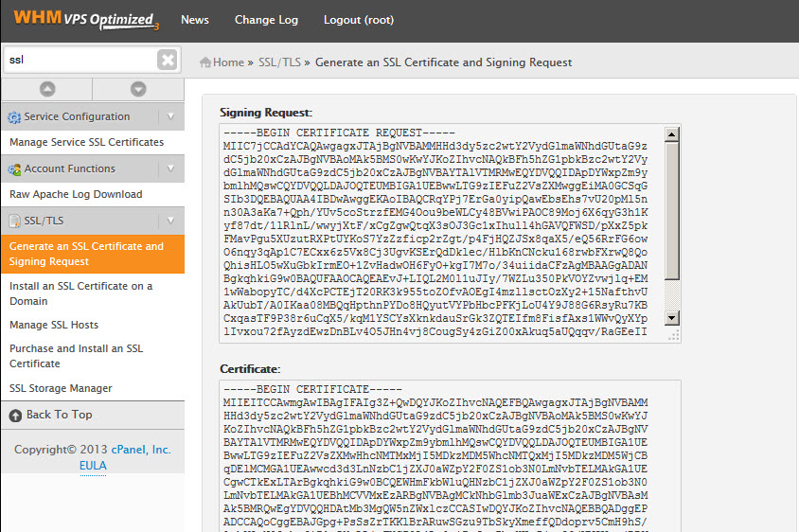Open the News menu item
This screenshot has width=799, height=532.
194,20
